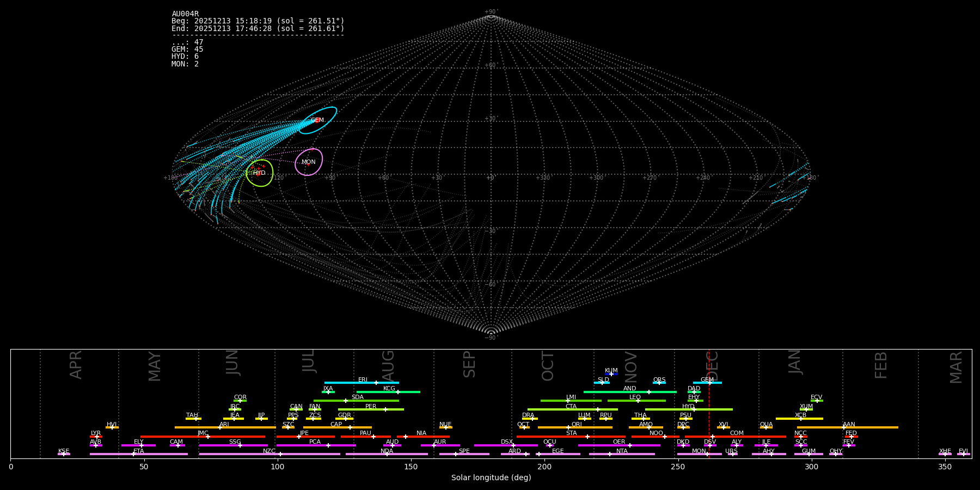This screenshot has width=980, height=490.
Task: Click the XHE shower label in timeline
Action: tap(945, 451)
